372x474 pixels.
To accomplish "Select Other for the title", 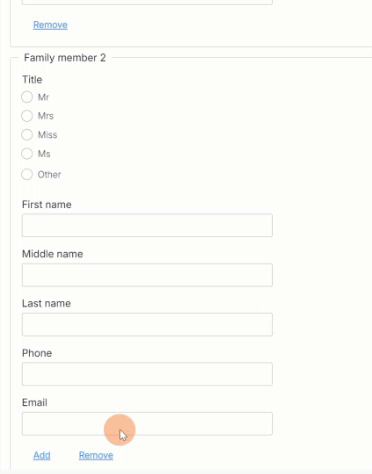I will point(27,174).
